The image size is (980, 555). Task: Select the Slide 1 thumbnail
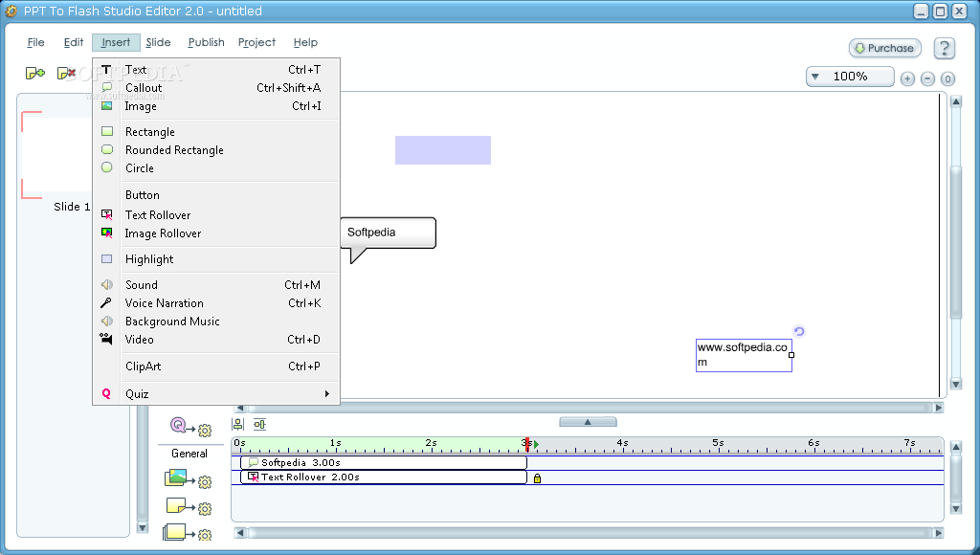(x=56, y=156)
